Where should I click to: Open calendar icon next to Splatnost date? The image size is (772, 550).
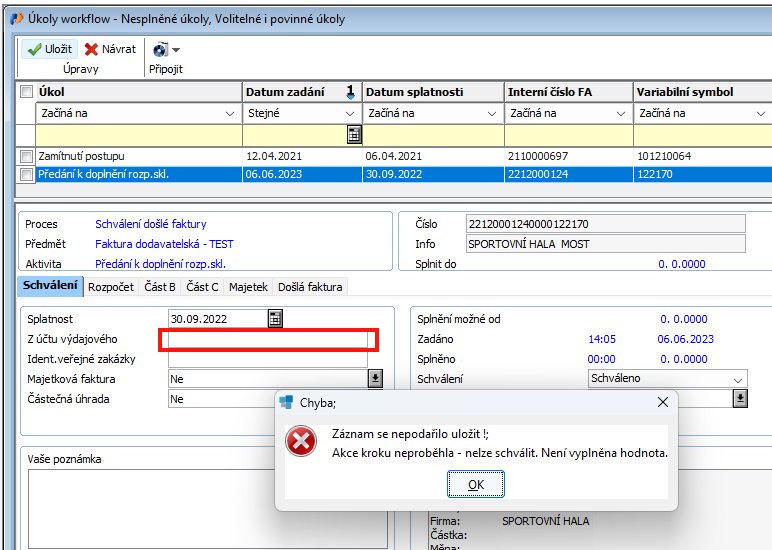[275, 319]
